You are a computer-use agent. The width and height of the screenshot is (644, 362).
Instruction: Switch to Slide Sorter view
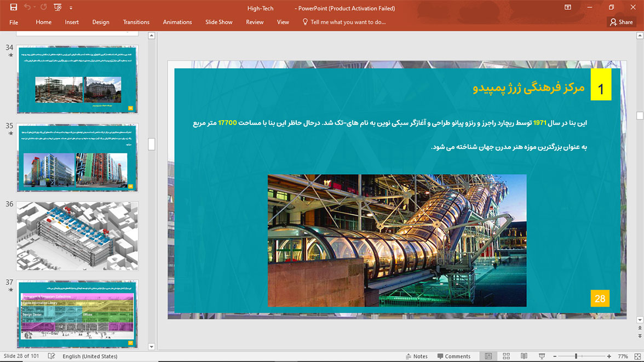click(506, 356)
